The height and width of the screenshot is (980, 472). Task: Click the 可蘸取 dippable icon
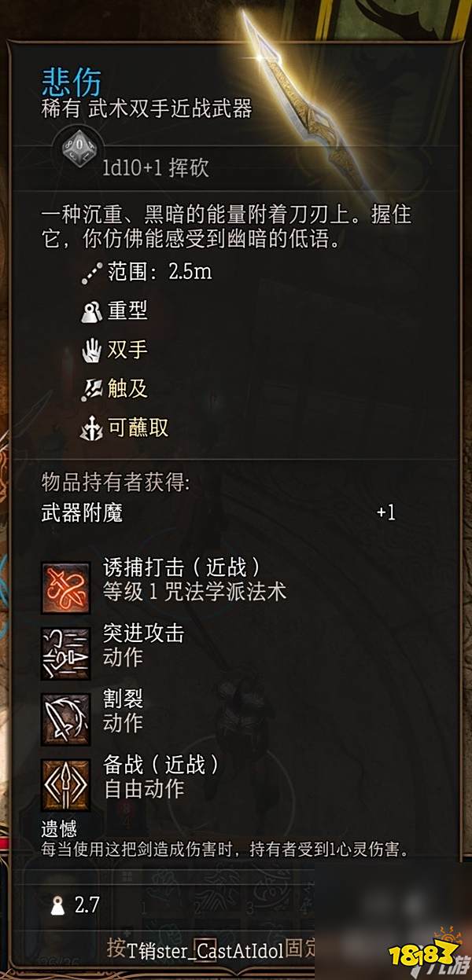coord(91,428)
